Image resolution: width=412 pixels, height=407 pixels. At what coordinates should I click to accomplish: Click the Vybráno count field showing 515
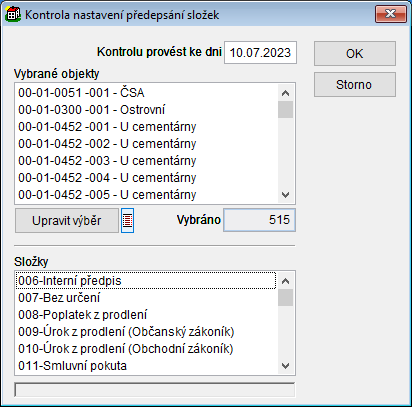pyautogui.click(x=259, y=220)
